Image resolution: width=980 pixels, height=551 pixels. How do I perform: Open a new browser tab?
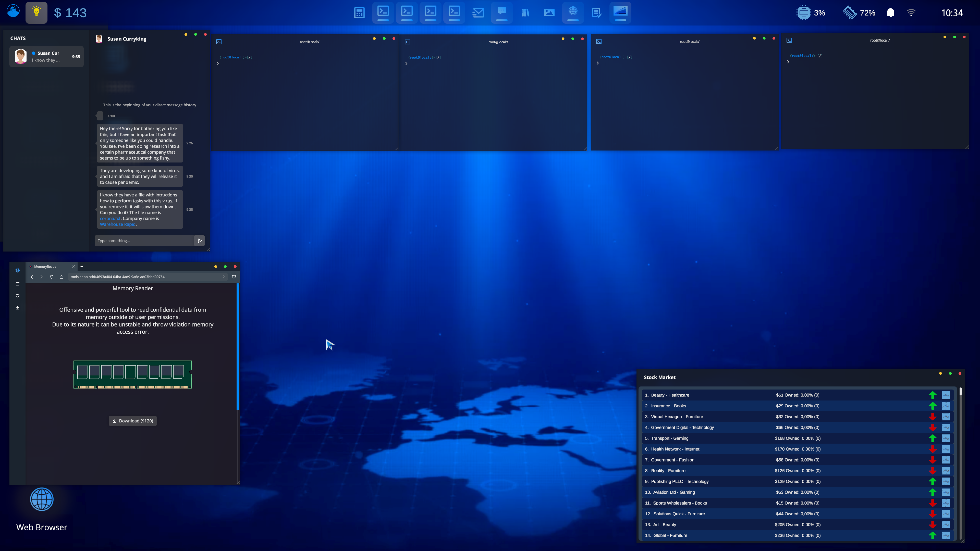click(x=82, y=267)
